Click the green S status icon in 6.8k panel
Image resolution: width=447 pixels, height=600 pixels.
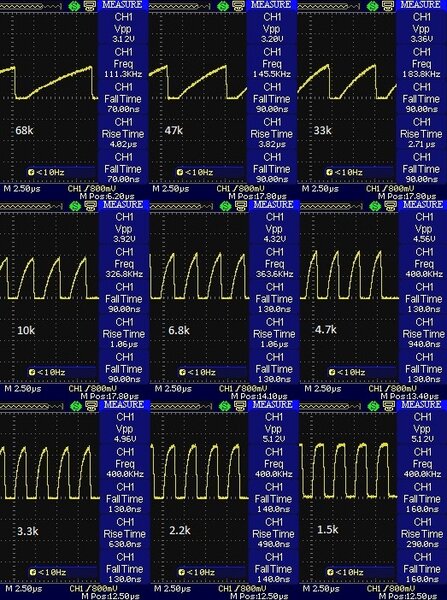pyautogui.click(x=225, y=206)
